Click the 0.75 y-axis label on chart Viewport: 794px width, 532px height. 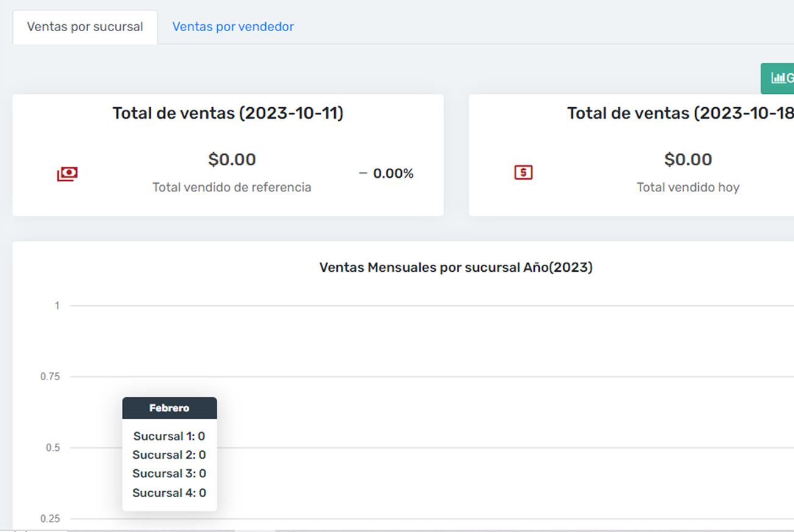50,377
